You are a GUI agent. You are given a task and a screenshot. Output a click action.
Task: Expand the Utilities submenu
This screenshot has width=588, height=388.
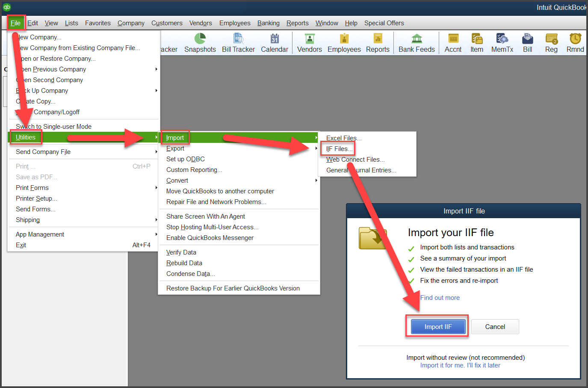[83, 137]
